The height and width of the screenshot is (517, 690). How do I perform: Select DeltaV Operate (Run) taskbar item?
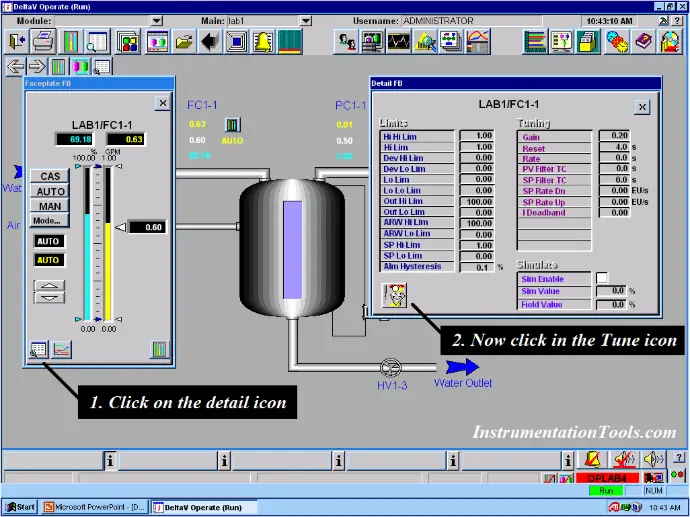click(x=204, y=507)
